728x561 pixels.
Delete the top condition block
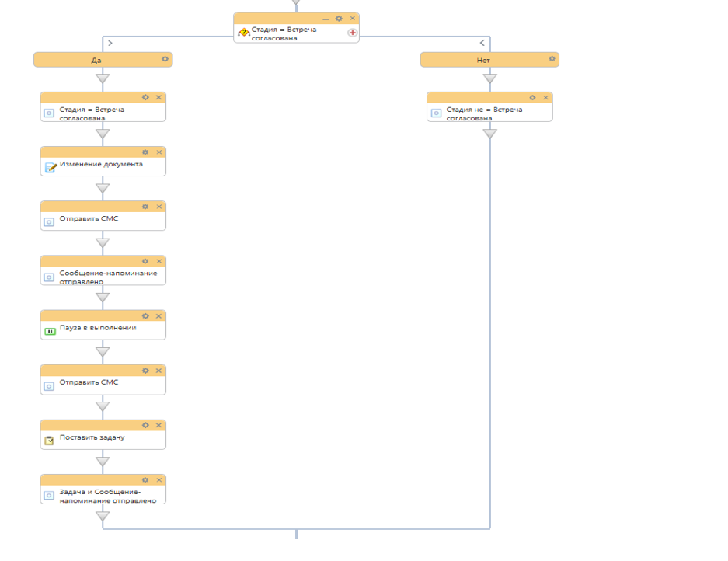[353, 19]
